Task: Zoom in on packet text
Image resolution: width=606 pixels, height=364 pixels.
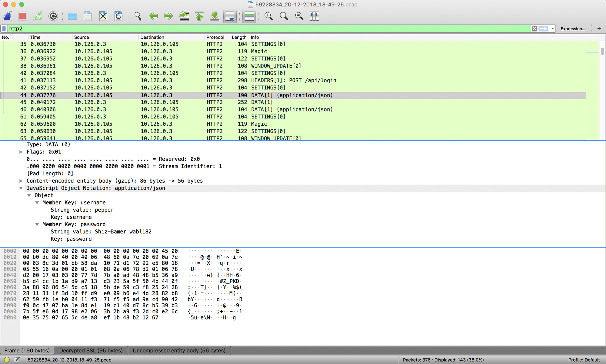Action: click(268, 16)
